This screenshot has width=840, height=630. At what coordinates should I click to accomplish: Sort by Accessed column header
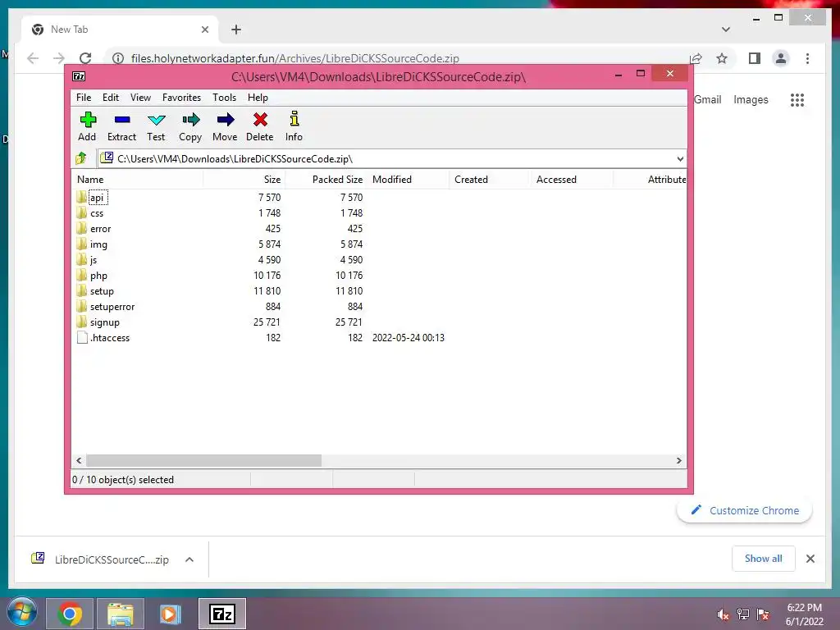[x=572, y=180]
